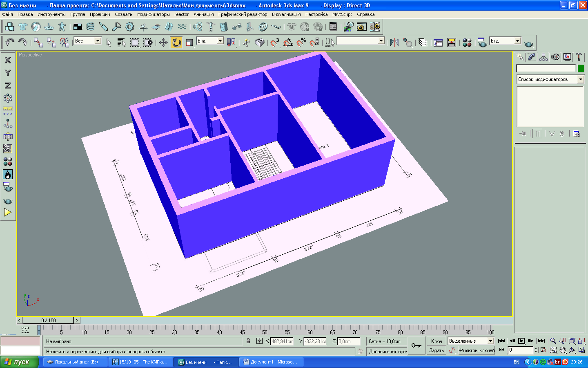Activate Bind to Space Warp tool
588x368 pixels.
(x=65, y=42)
